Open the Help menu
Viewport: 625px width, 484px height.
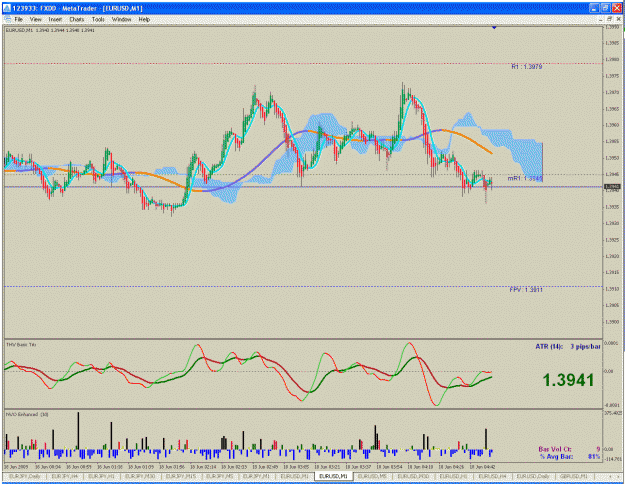point(144,19)
